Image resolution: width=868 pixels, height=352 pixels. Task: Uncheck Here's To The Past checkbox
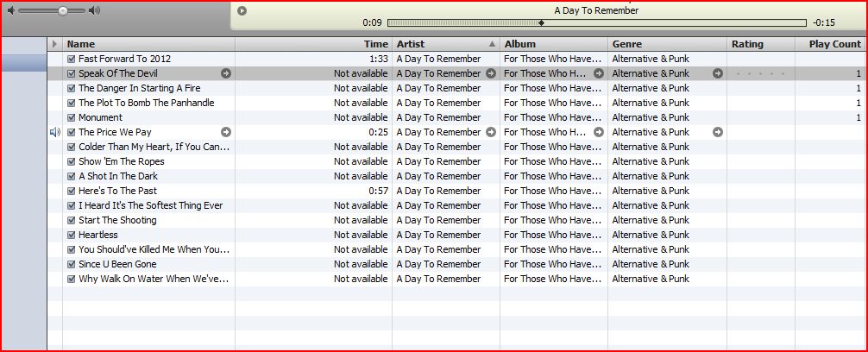coord(71,191)
